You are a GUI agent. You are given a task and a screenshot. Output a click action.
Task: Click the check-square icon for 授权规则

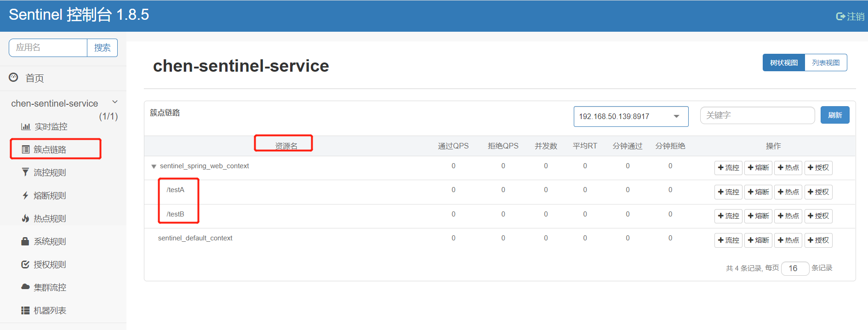pos(25,264)
